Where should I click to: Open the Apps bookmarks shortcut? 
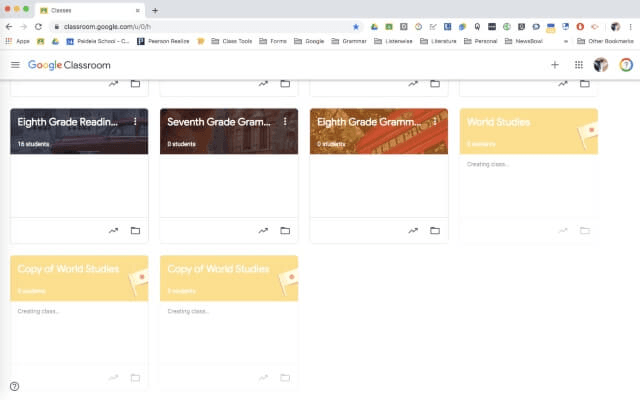coord(17,41)
